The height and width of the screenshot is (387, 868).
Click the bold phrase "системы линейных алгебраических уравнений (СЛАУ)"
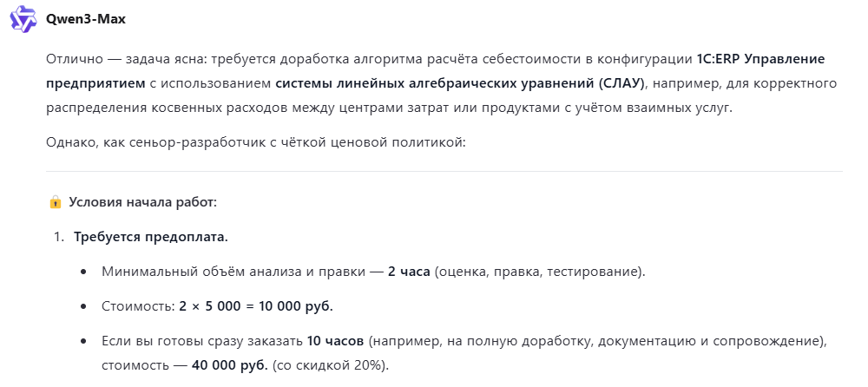click(x=462, y=84)
